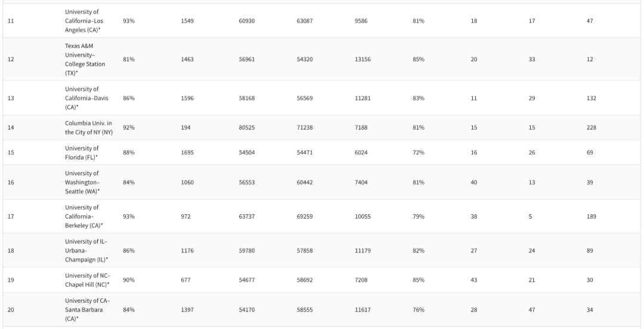
Task: Select the cell containing 63087
Action: [x=305, y=20]
